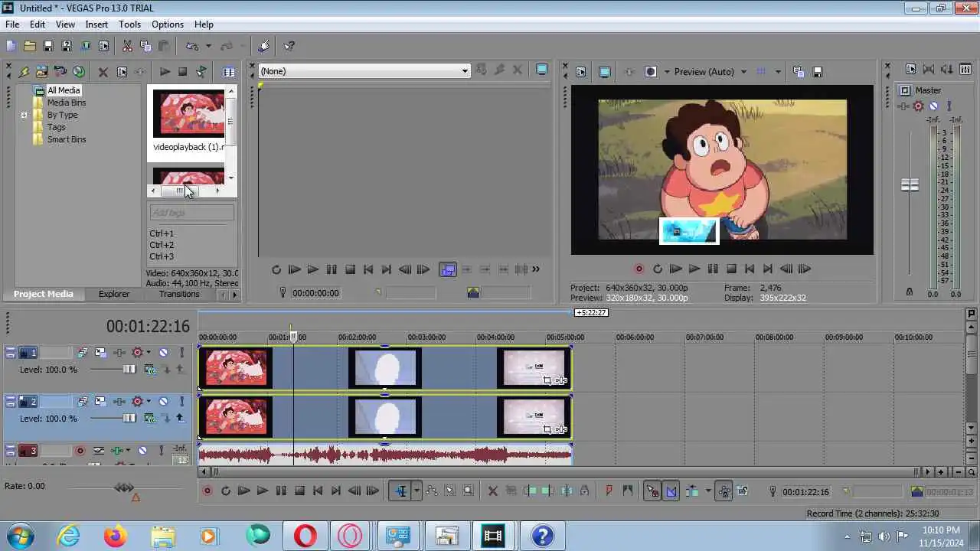The height and width of the screenshot is (551, 980).
Task: Click the New project icon
Action: click(x=11, y=46)
